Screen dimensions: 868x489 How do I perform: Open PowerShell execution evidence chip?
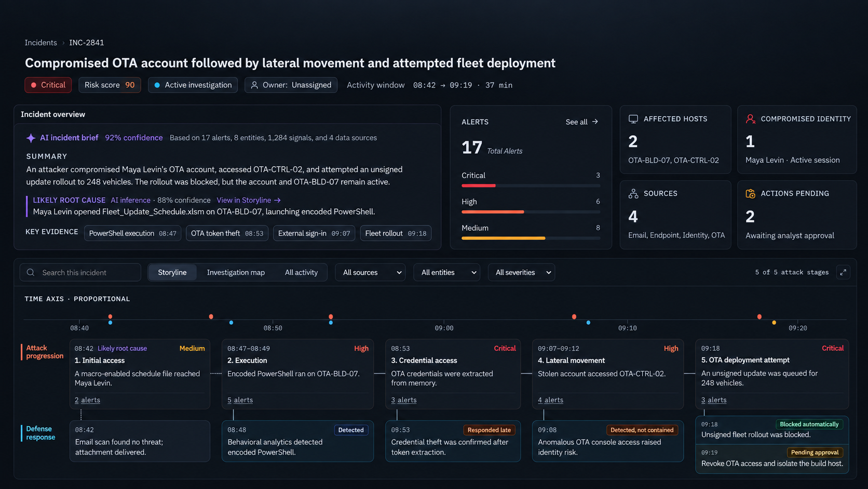[133, 233]
